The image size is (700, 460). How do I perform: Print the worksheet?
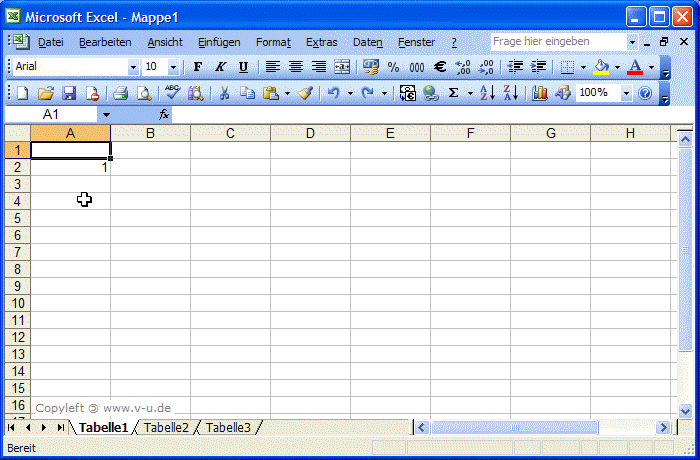click(121, 93)
